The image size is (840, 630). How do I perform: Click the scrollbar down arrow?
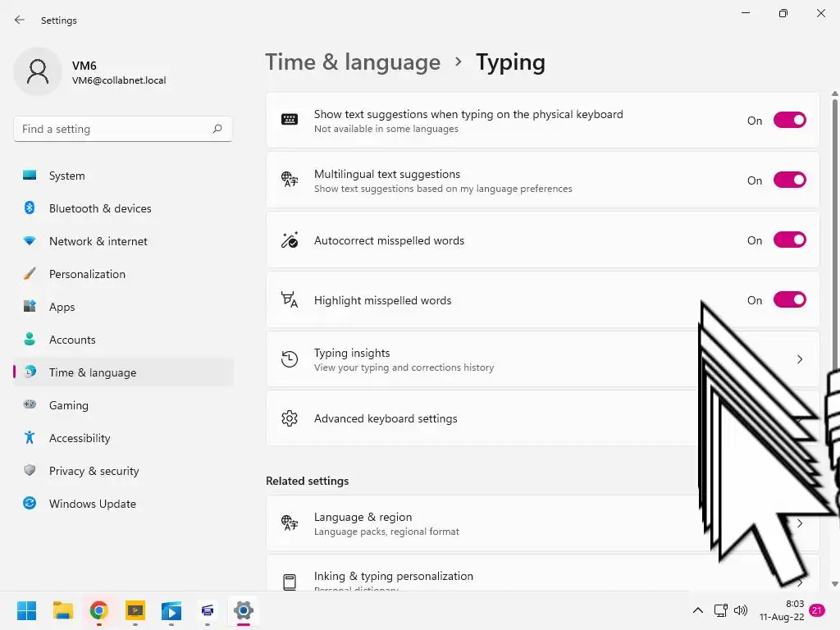click(x=834, y=584)
